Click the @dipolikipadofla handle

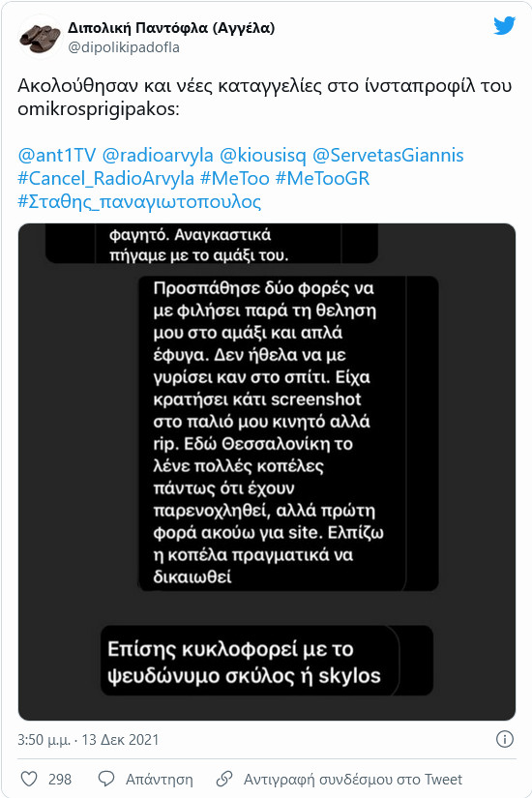point(124,47)
